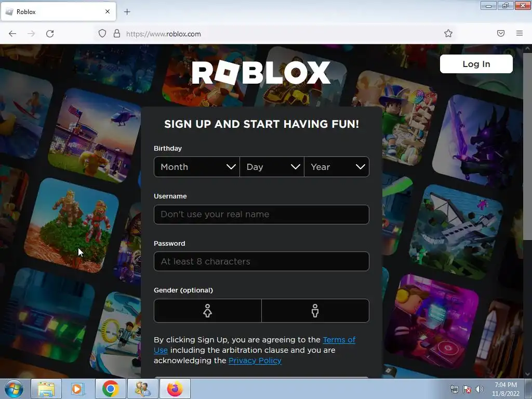Screen dimensions: 532x399
Task: Open the user accounts taskbar icon
Action: pos(142,389)
